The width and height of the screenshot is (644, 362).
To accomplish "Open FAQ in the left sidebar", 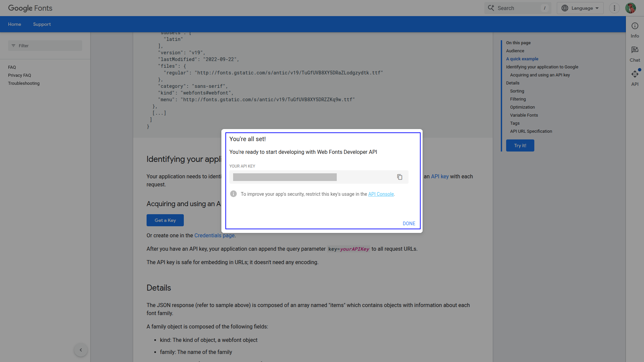I will (12, 67).
